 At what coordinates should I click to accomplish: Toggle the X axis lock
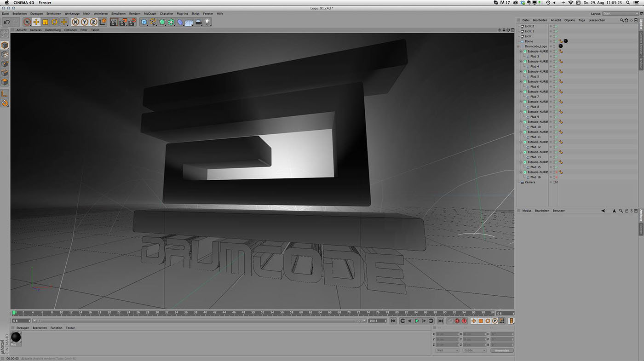click(x=76, y=22)
